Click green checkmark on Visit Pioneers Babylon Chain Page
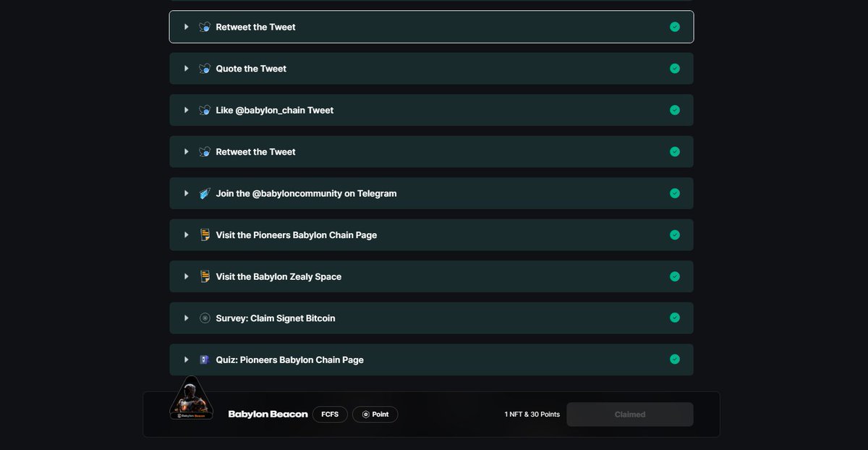Viewport: 868px width, 450px height. point(675,235)
